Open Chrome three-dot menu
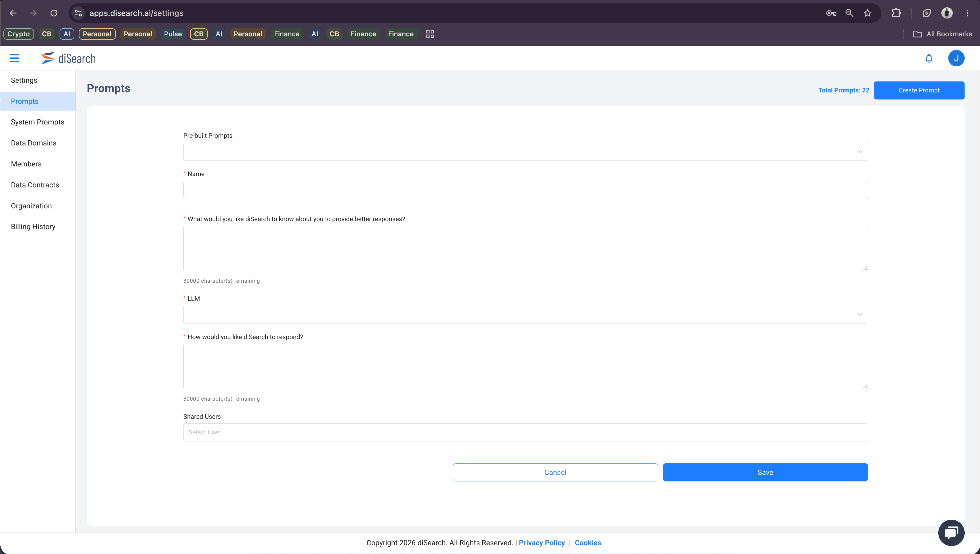980x554 pixels. pos(968,13)
